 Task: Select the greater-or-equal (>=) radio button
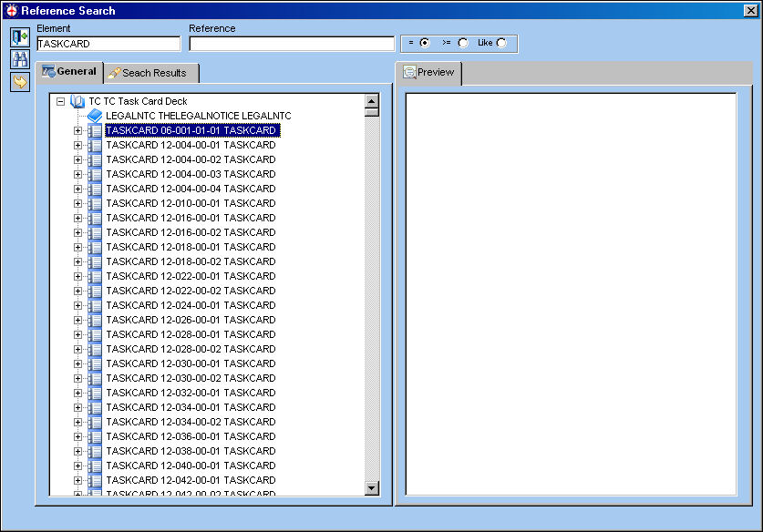click(463, 43)
